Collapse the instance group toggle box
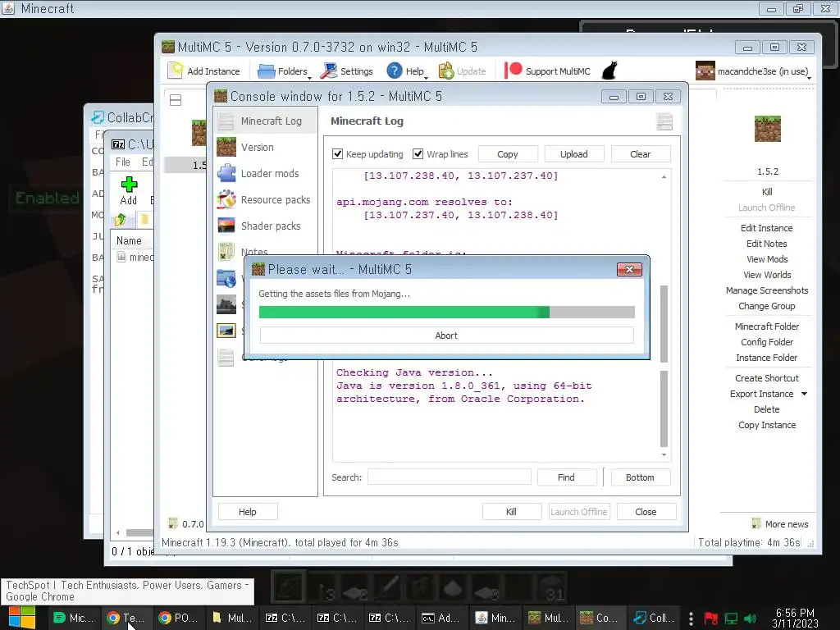The height and width of the screenshot is (630, 840). pyautogui.click(x=176, y=100)
